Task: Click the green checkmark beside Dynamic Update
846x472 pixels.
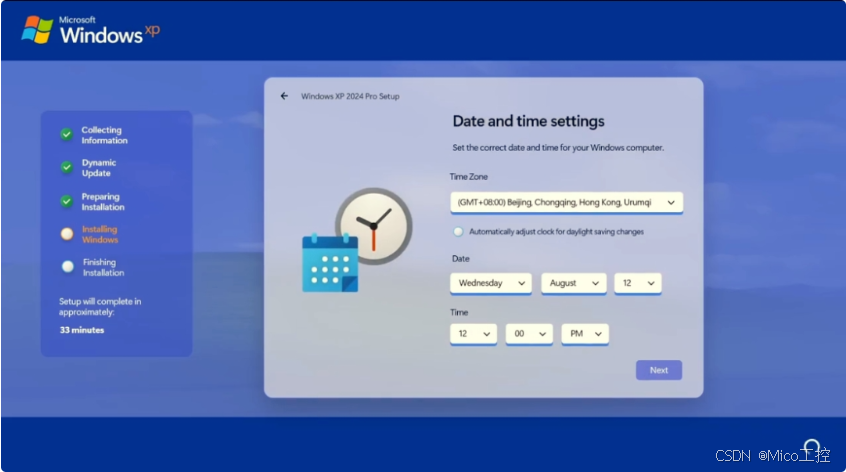Action: coord(66,167)
